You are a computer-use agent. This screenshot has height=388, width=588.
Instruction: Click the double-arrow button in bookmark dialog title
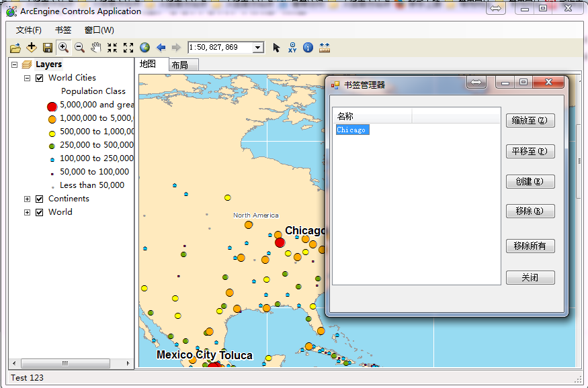(476, 83)
